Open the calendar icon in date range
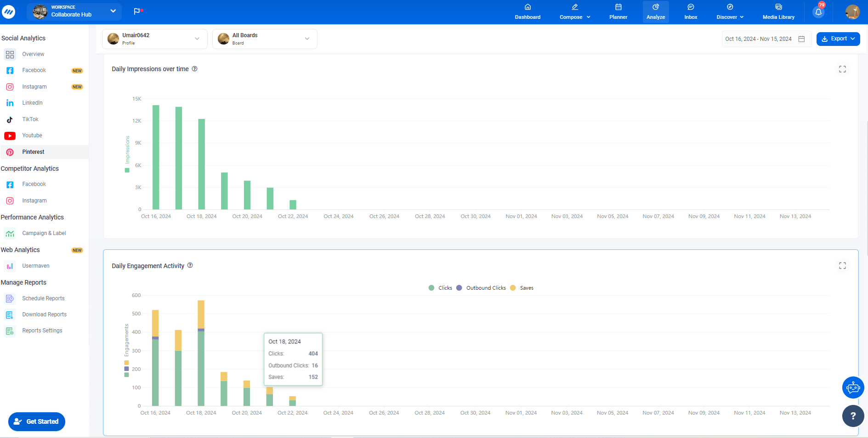This screenshot has width=868, height=438. click(x=801, y=39)
